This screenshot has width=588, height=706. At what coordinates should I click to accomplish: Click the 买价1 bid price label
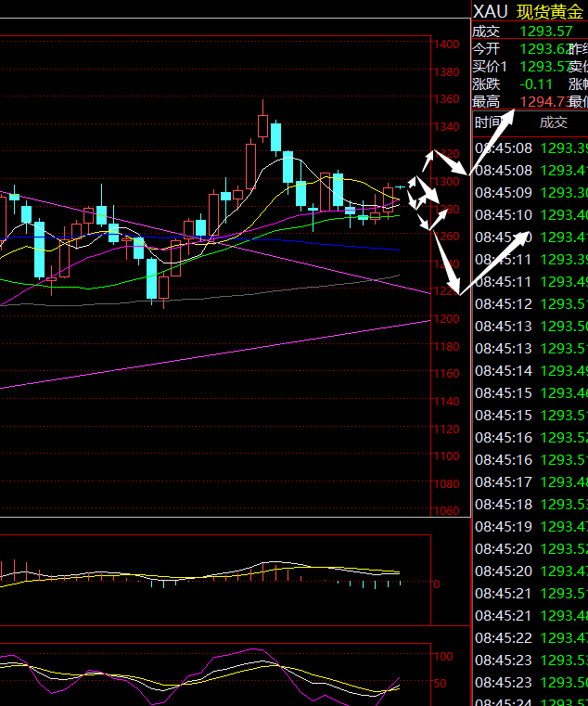click(490, 67)
